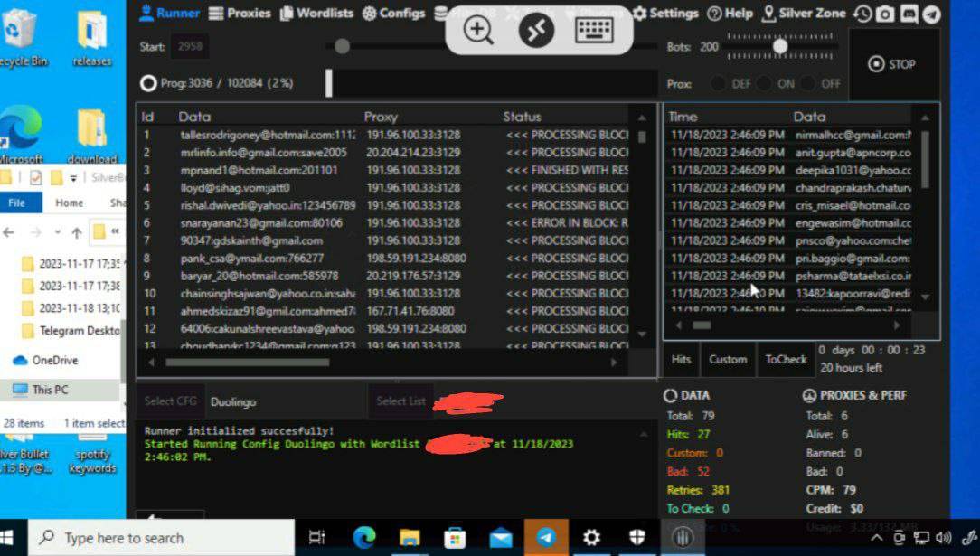Click the 'CPM: 79' stat
Image resolution: width=980 pixels, height=556 pixels.
point(831,490)
